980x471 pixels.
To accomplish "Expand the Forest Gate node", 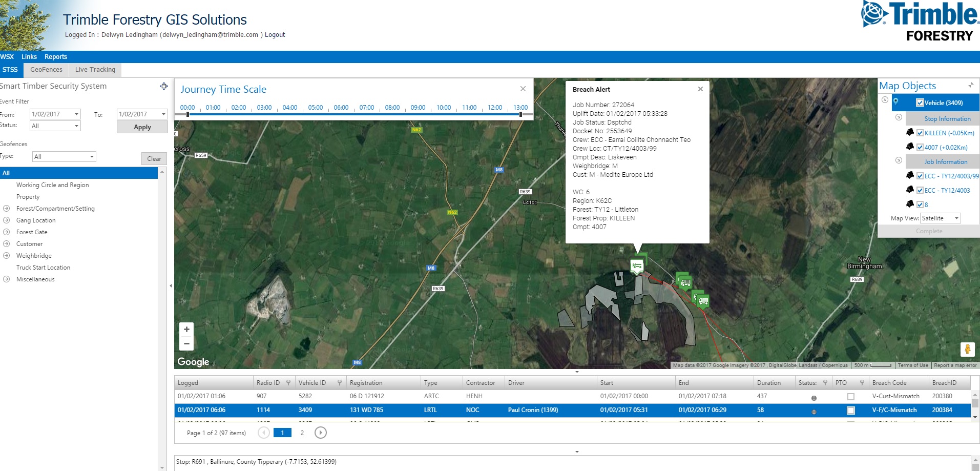I will (x=7, y=232).
